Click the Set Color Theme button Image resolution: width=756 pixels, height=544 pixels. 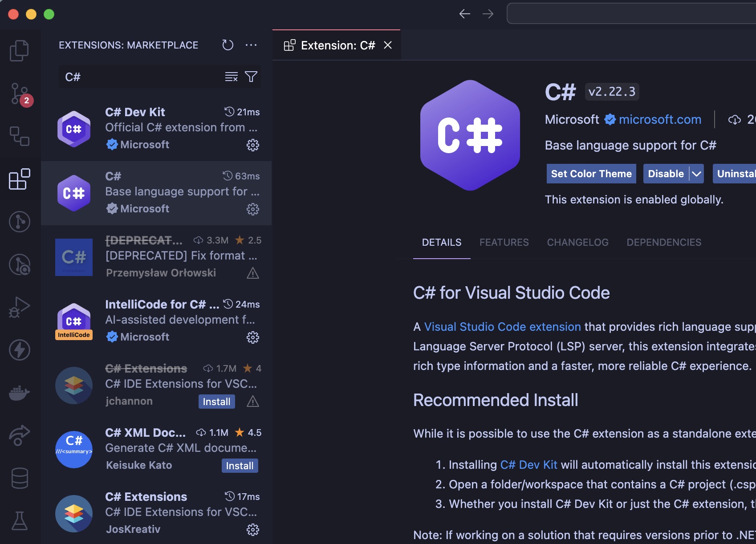591,174
